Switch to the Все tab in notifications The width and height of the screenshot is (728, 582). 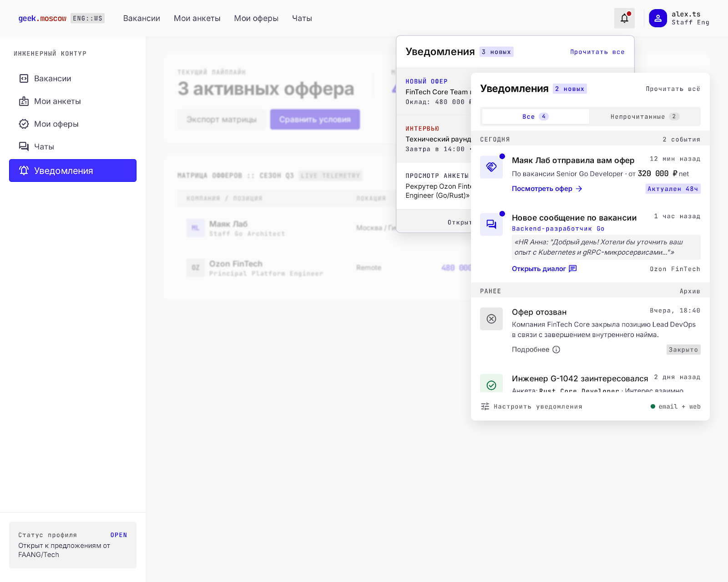tap(536, 116)
